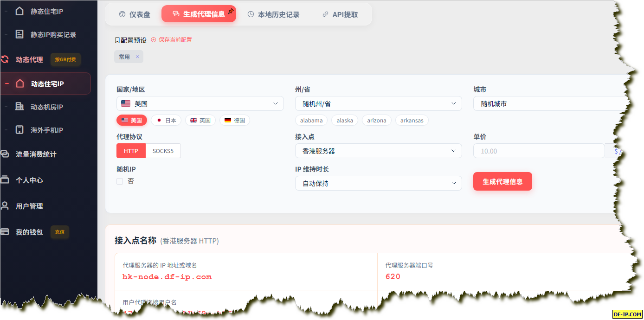Open the API提取 tab
Screen dimensions: 644x320
340,14
